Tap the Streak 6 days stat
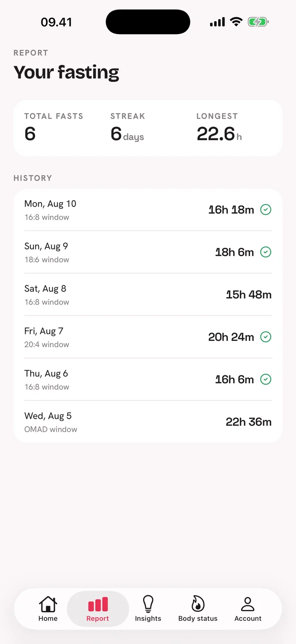This screenshot has width=296, height=644. [128, 127]
